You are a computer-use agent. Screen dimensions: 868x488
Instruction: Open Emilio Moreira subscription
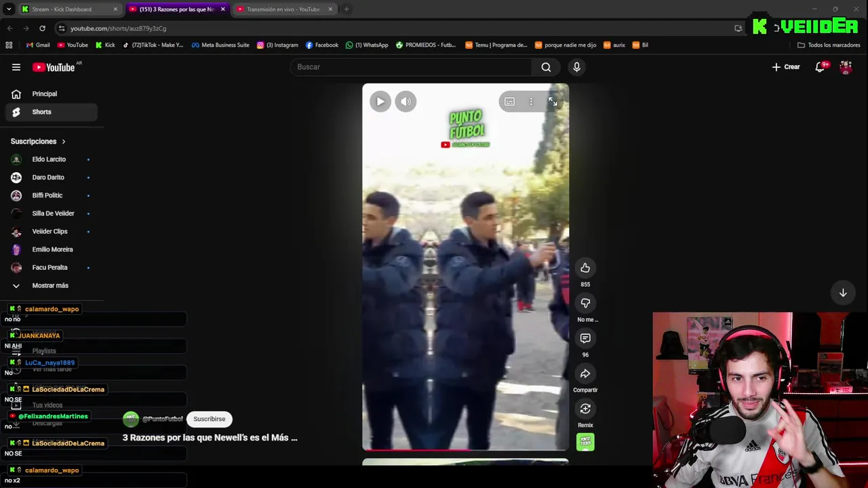[52, 249]
